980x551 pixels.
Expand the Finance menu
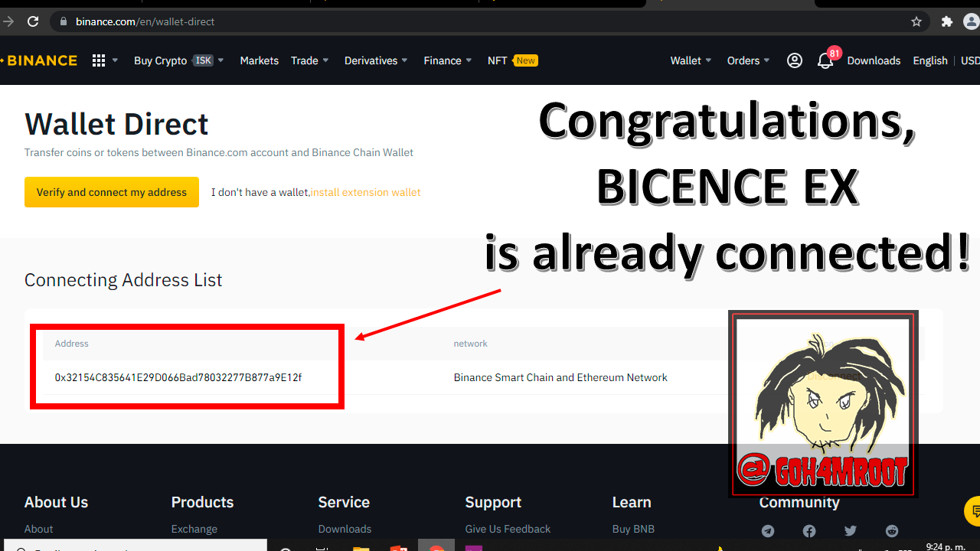point(449,60)
